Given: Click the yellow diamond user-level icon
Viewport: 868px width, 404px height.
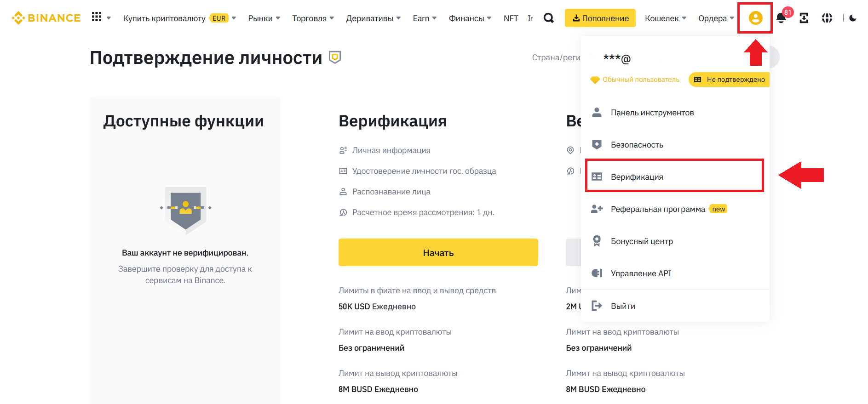Looking at the screenshot, I should coord(595,80).
